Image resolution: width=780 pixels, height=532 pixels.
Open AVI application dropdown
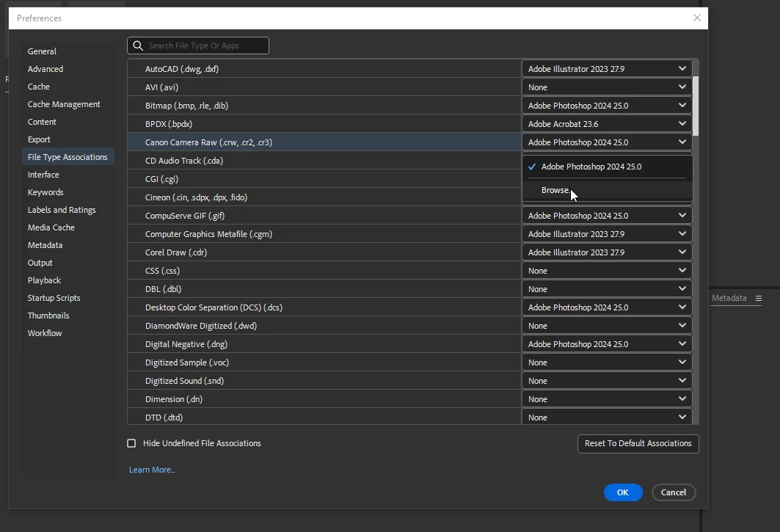[x=606, y=87]
